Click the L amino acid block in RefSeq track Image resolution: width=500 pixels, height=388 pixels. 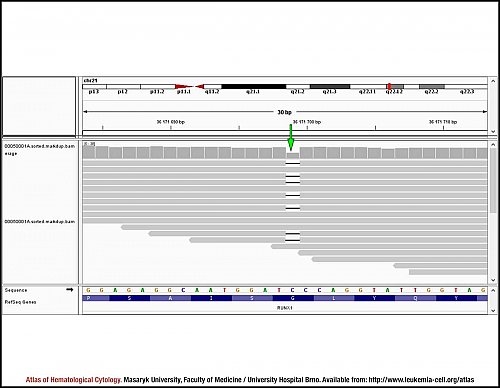tap(334, 298)
